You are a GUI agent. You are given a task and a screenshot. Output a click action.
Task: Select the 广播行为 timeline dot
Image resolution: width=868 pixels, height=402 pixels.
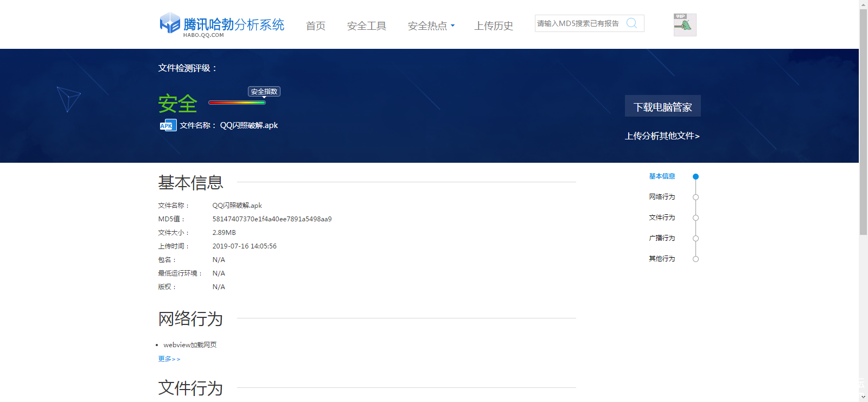coord(695,239)
